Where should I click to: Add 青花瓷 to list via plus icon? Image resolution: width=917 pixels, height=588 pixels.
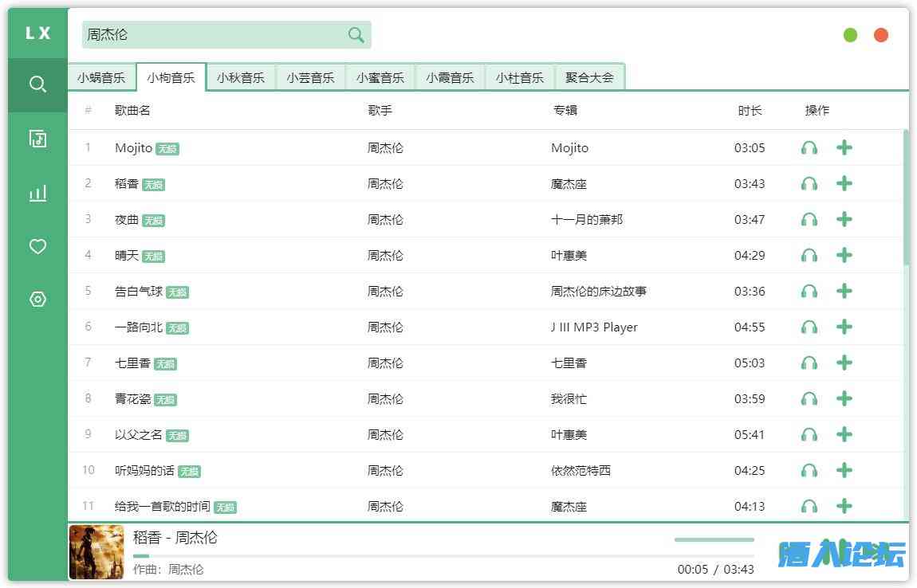pos(844,399)
